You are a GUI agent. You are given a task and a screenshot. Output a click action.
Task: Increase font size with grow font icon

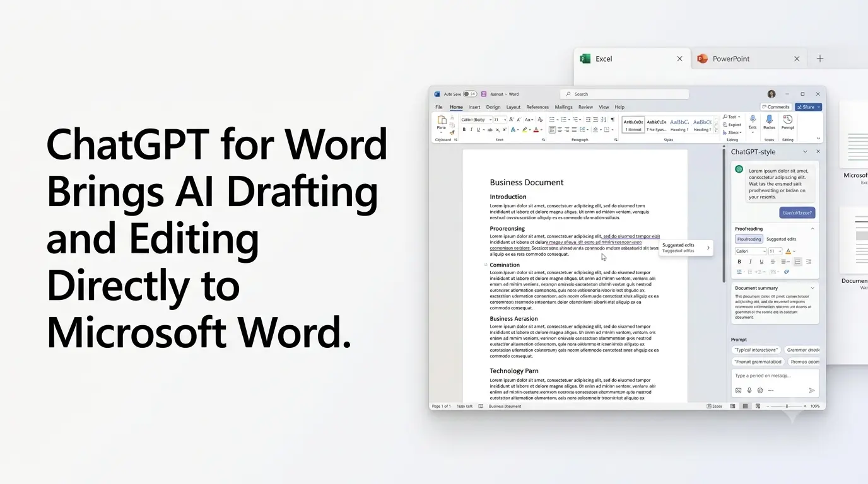(511, 119)
